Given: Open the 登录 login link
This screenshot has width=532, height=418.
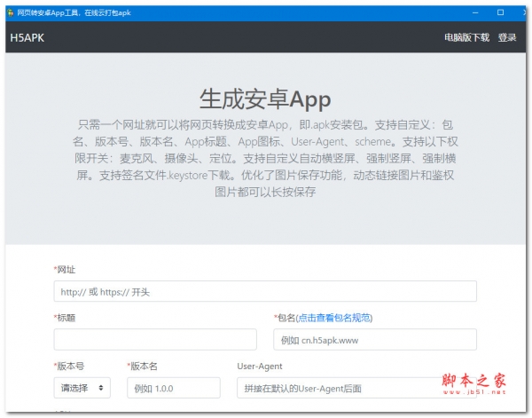Looking at the screenshot, I should 507,37.
